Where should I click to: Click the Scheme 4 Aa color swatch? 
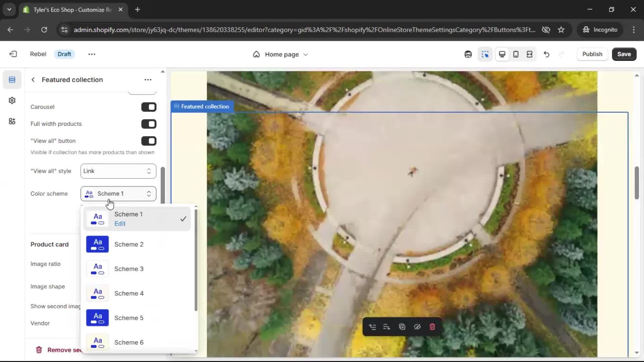97,293
